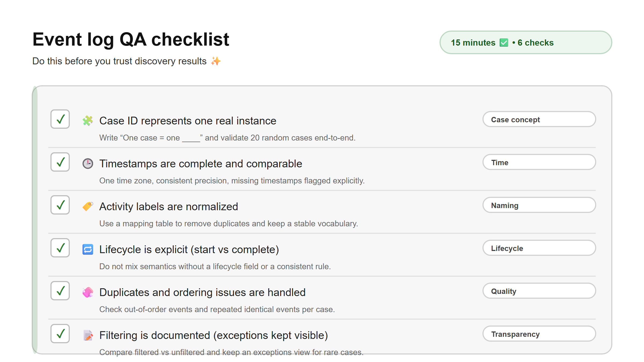Toggle the Timestamps are complete checkbox

(x=60, y=162)
